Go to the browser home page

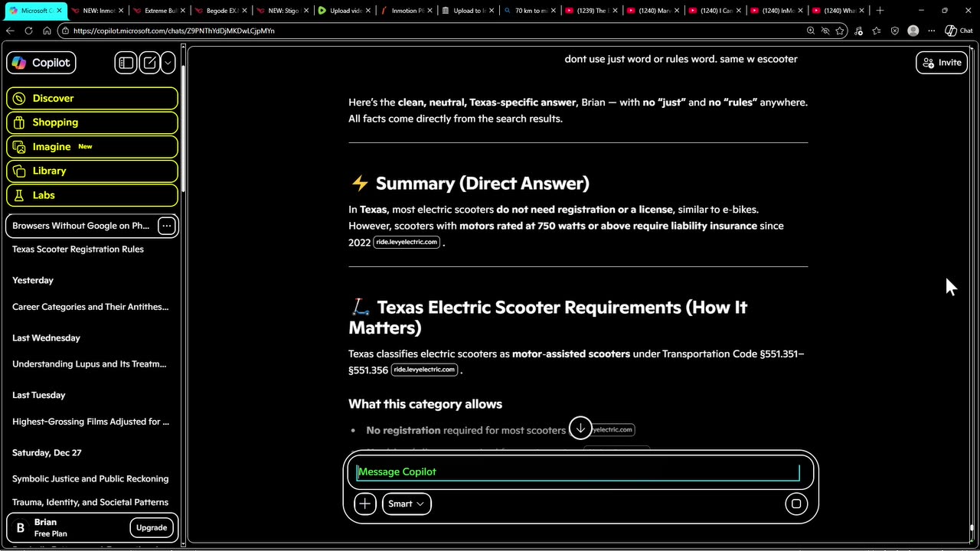pos(47,31)
